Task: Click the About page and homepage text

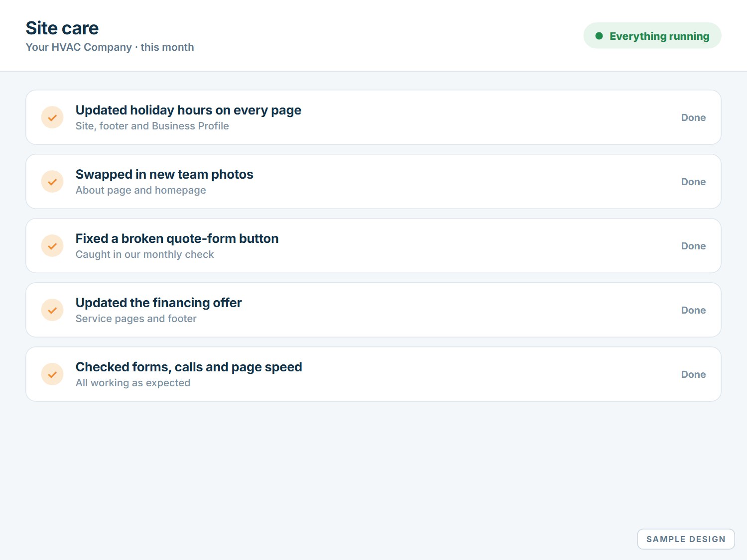Action: [x=141, y=190]
